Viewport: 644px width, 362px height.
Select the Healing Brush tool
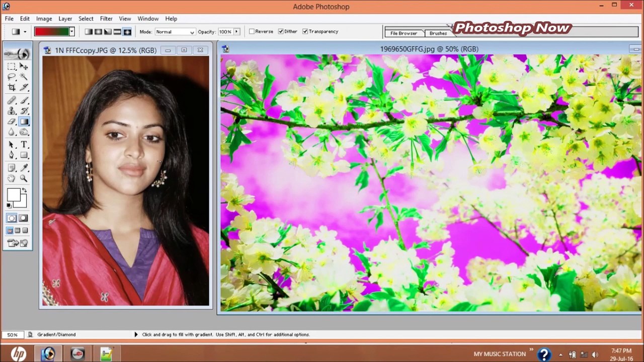point(12,101)
